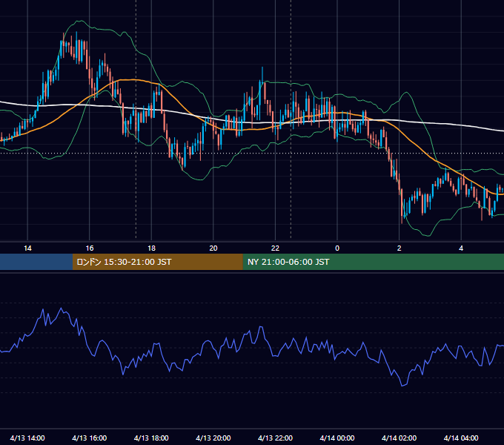Click the 0 hour label on the axis
Screen dimensions: 504x445
click(x=337, y=248)
